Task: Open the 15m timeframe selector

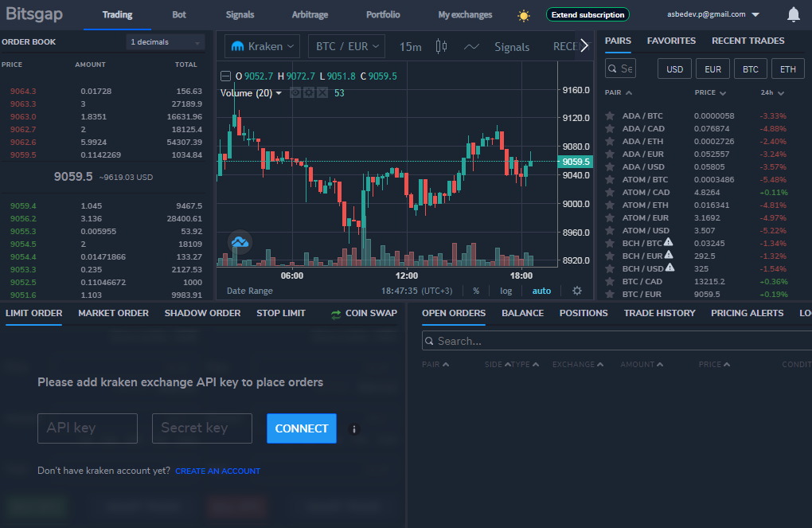Action: [410, 47]
